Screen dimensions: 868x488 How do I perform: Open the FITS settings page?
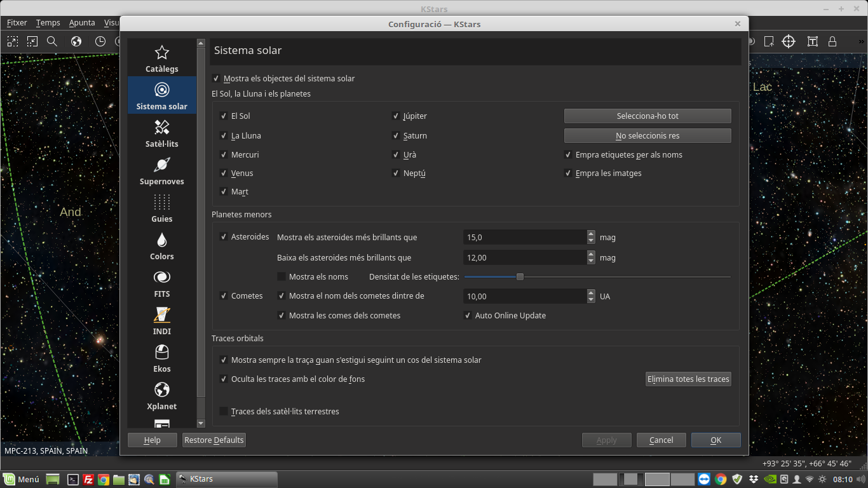click(162, 284)
